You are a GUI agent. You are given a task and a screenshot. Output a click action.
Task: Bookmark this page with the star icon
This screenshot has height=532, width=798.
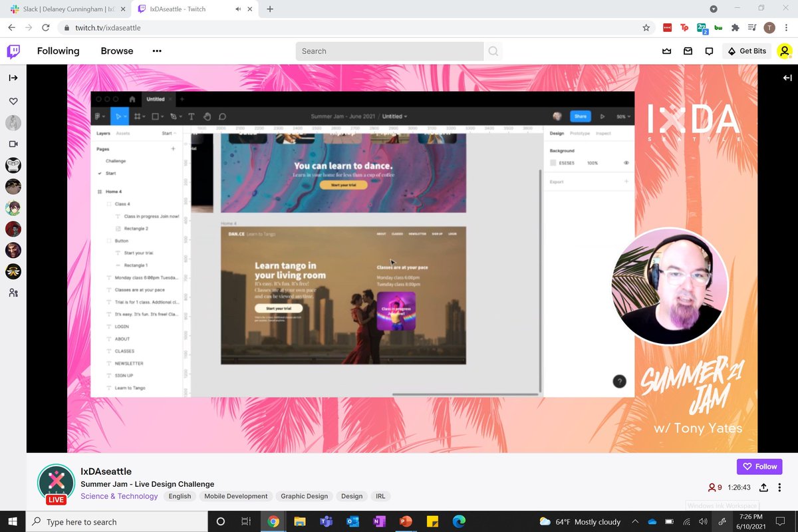coord(646,28)
